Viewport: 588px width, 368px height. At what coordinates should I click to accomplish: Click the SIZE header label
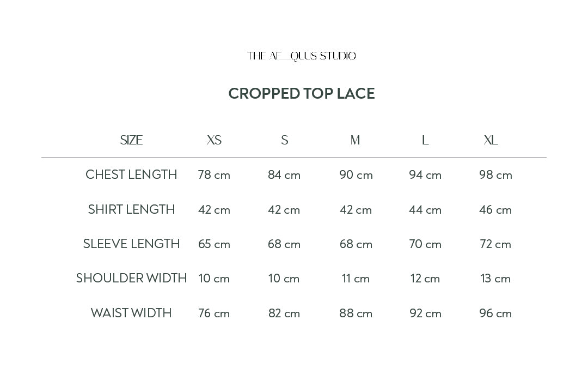[x=131, y=141]
